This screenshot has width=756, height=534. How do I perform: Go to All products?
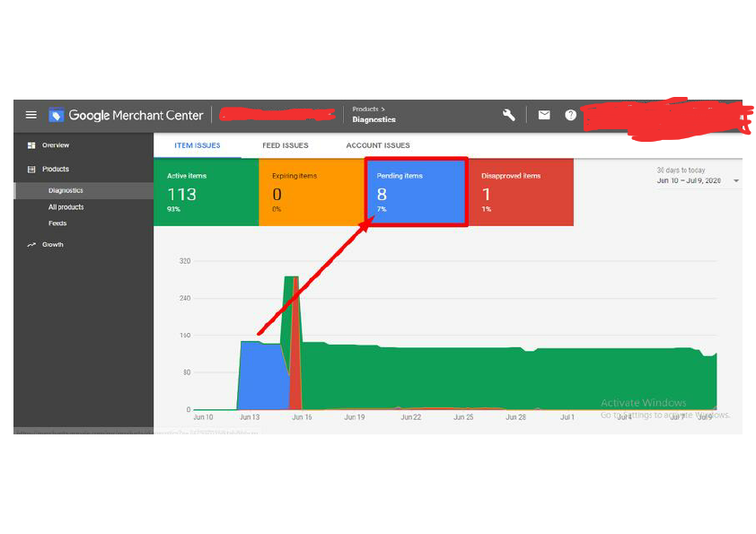point(66,206)
